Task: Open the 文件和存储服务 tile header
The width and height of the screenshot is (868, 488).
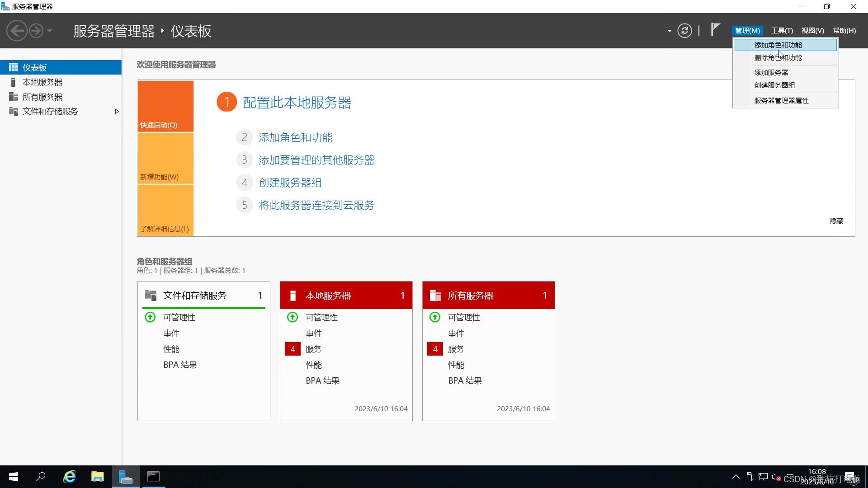Action: 204,295
